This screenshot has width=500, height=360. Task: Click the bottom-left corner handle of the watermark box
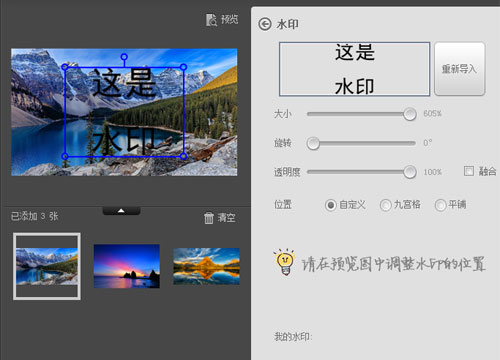(x=65, y=156)
